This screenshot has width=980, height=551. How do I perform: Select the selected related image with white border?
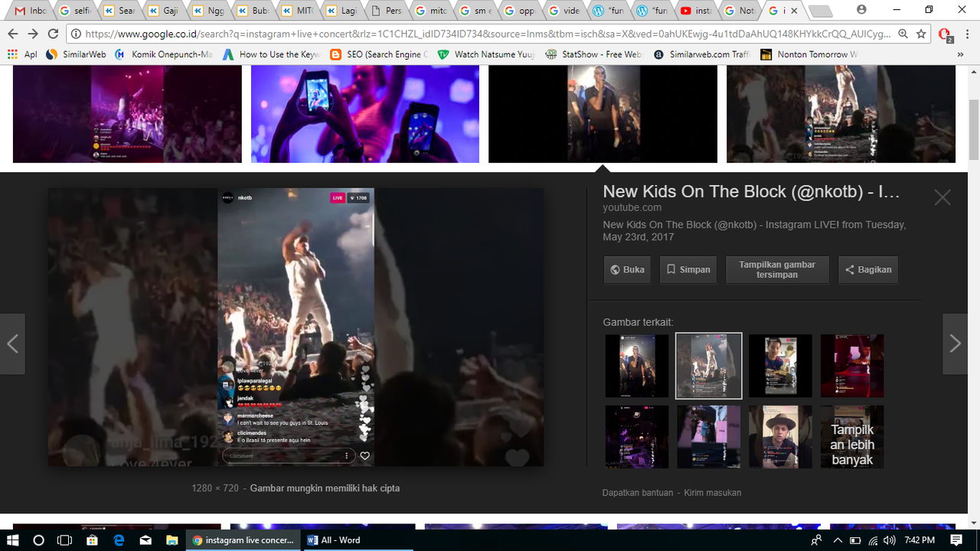pyautogui.click(x=709, y=366)
